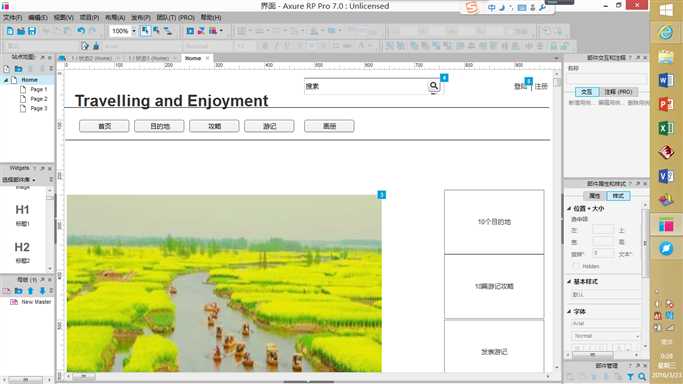Click the filter icon in widget manager

click(x=630, y=377)
